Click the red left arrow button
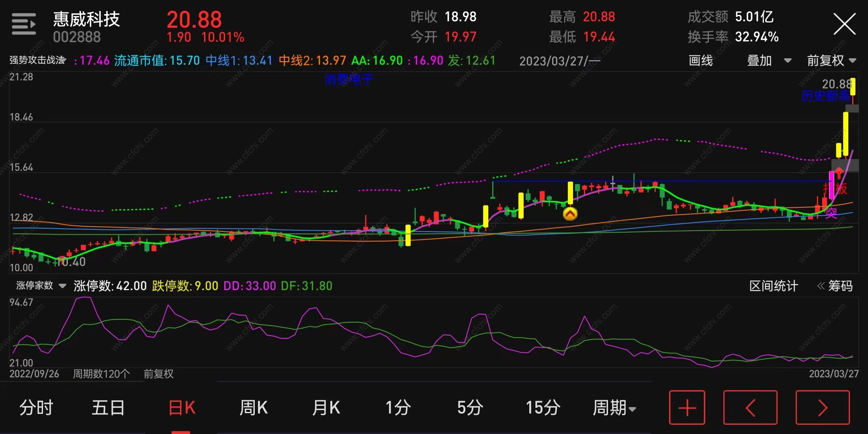This screenshot has width=868, height=434. click(x=750, y=407)
